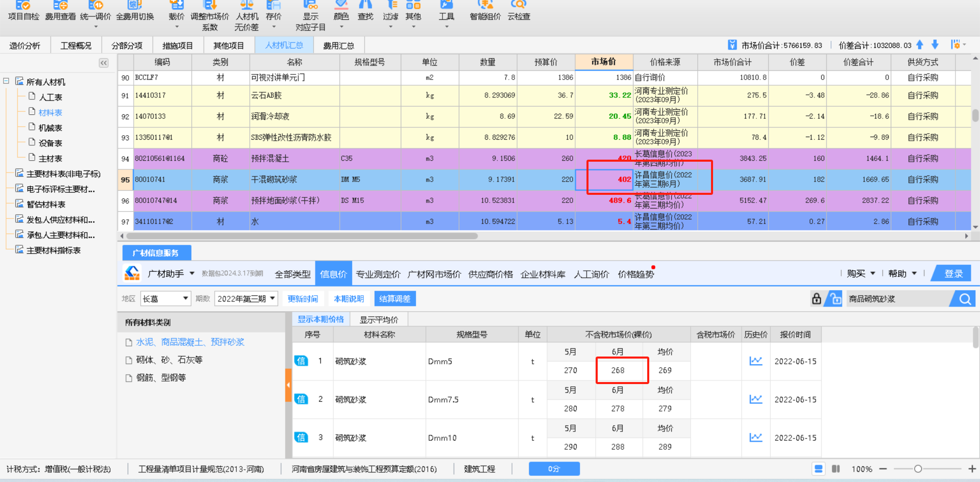
Task: Switch to 工程概况 tab
Action: pyautogui.click(x=76, y=45)
